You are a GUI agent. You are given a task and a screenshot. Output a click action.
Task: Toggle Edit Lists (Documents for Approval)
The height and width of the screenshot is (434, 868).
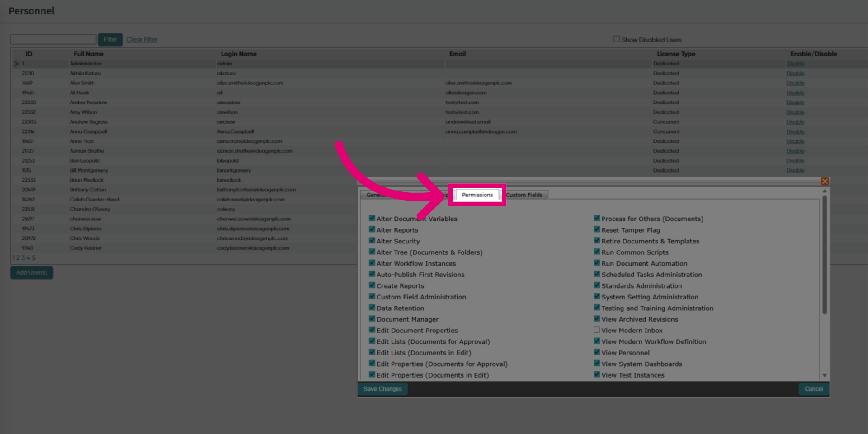[x=372, y=341]
